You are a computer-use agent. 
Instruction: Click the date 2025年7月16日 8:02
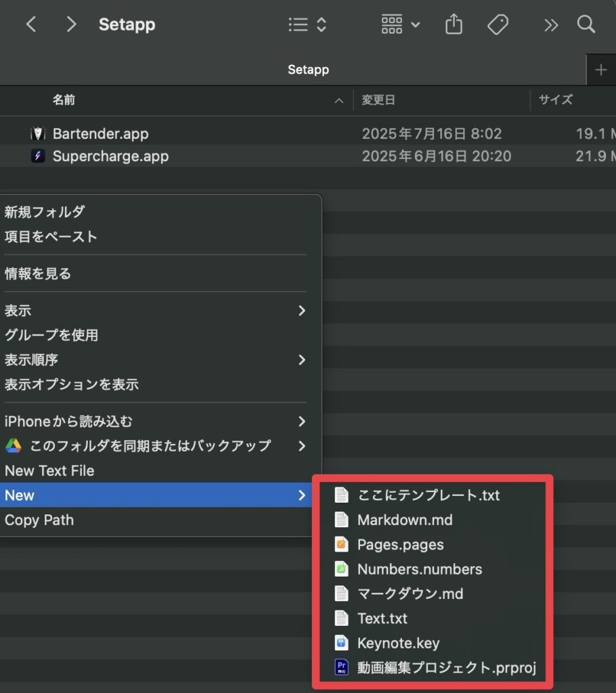click(x=432, y=133)
